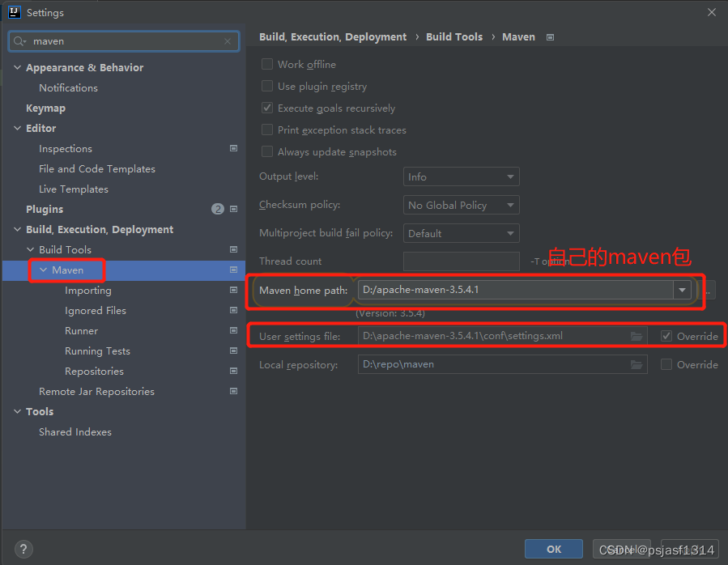Open Shared Indexes page

75,431
